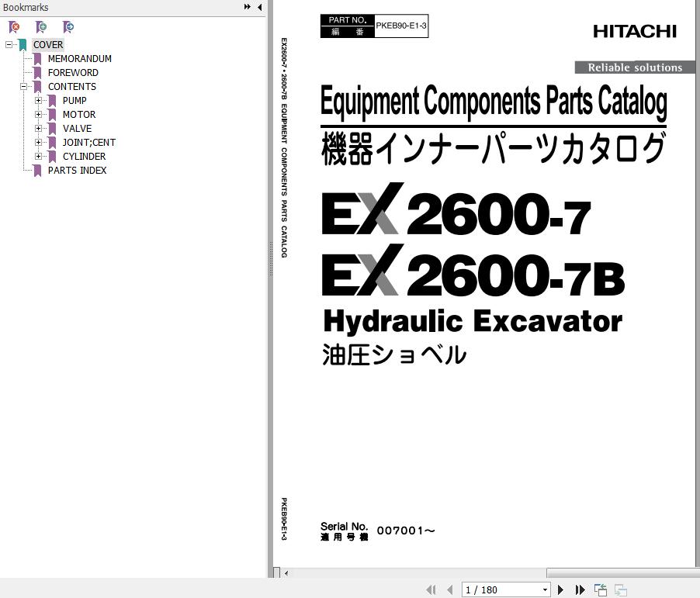Jump to the CYLINDER bookmark
Screen dimensions: 700x598
85,156
